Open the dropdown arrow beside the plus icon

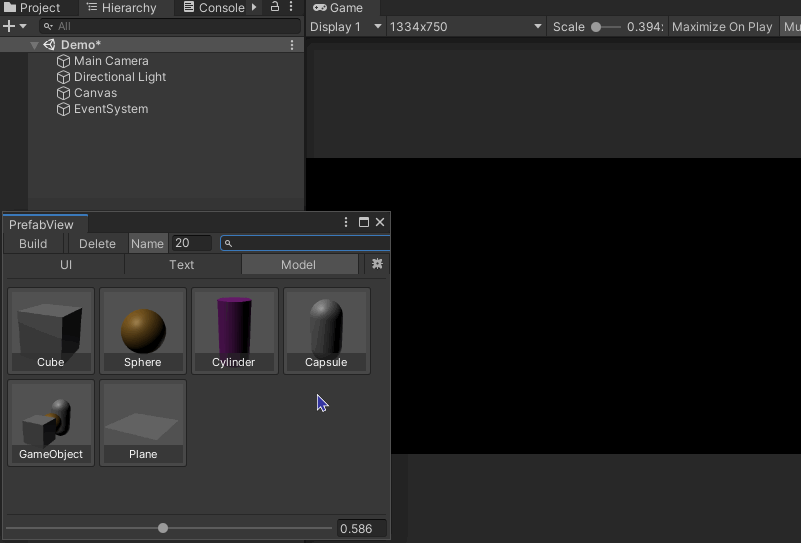click(x=23, y=26)
